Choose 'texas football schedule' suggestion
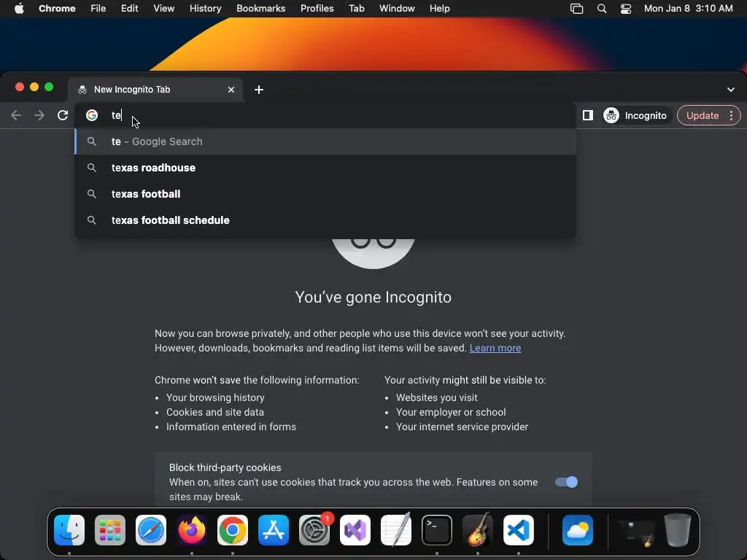 pyautogui.click(x=325, y=220)
